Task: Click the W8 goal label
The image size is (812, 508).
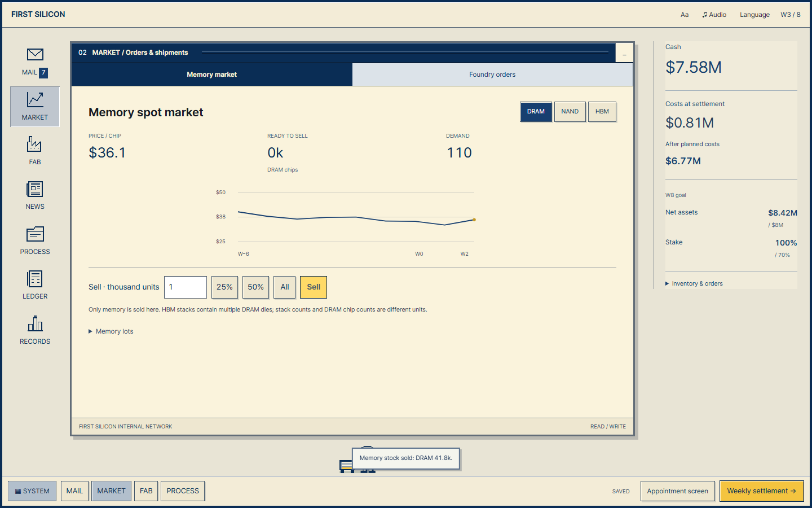Action: click(676, 195)
